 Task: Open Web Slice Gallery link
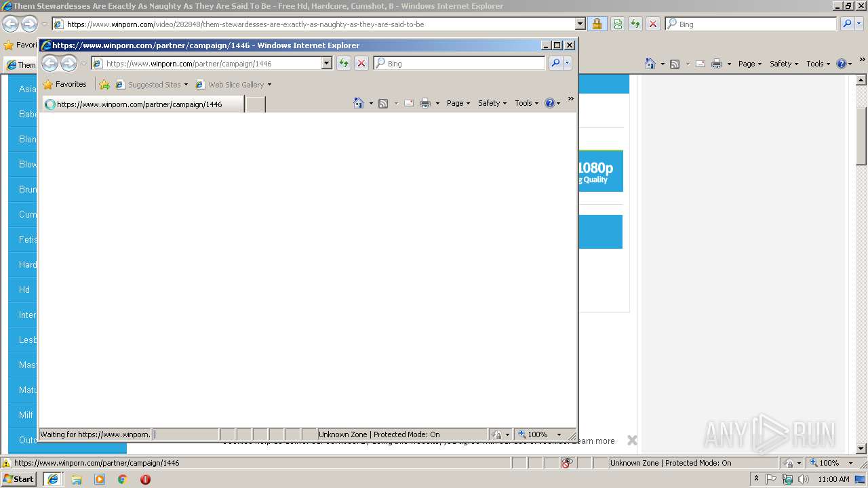tap(233, 85)
